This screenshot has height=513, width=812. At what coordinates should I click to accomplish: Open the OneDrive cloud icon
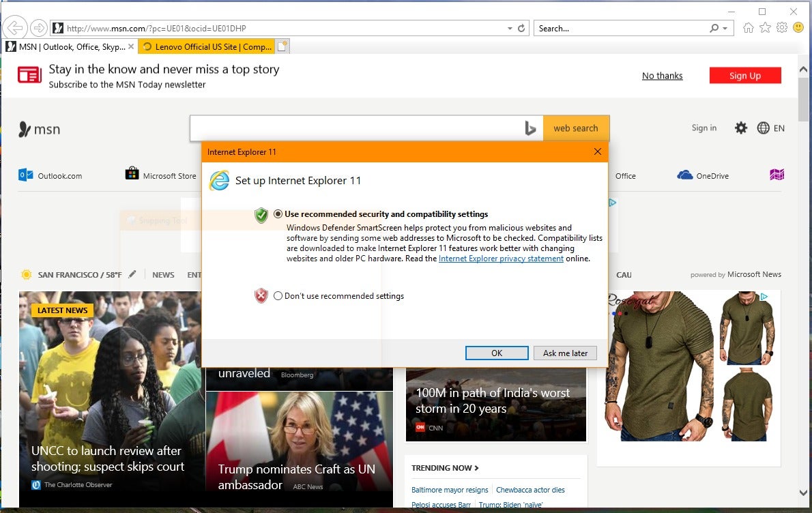point(685,175)
